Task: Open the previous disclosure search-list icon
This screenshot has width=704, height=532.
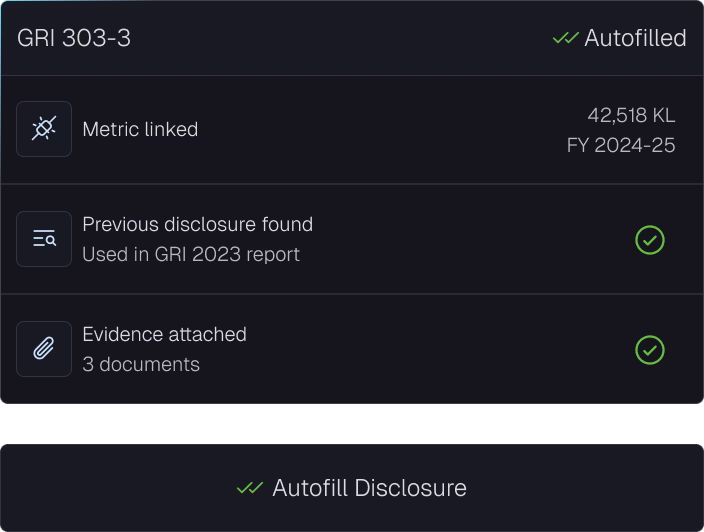Action: 44,239
